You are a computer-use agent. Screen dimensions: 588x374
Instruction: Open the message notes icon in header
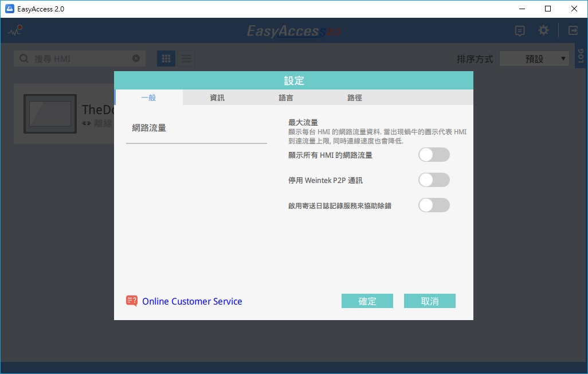pos(520,31)
